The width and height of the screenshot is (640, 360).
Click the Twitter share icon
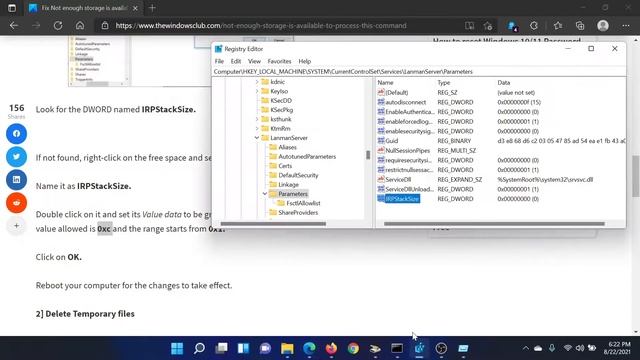pyautogui.click(x=16, y=157)
